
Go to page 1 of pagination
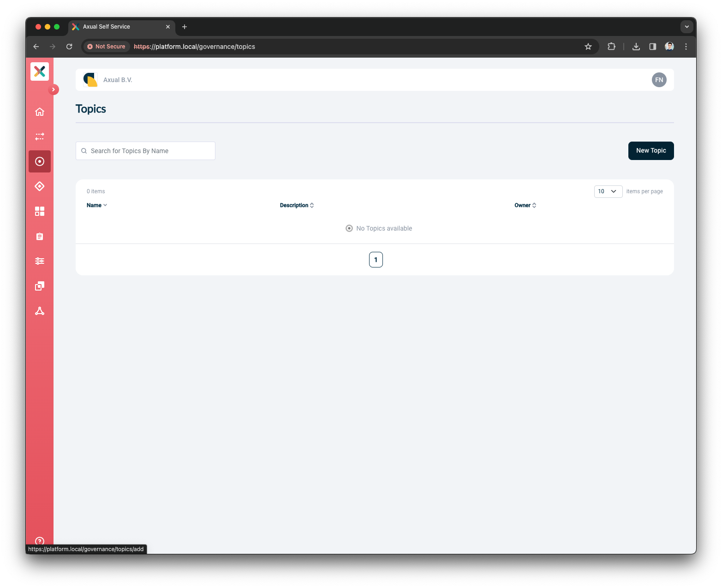(376, 260)
